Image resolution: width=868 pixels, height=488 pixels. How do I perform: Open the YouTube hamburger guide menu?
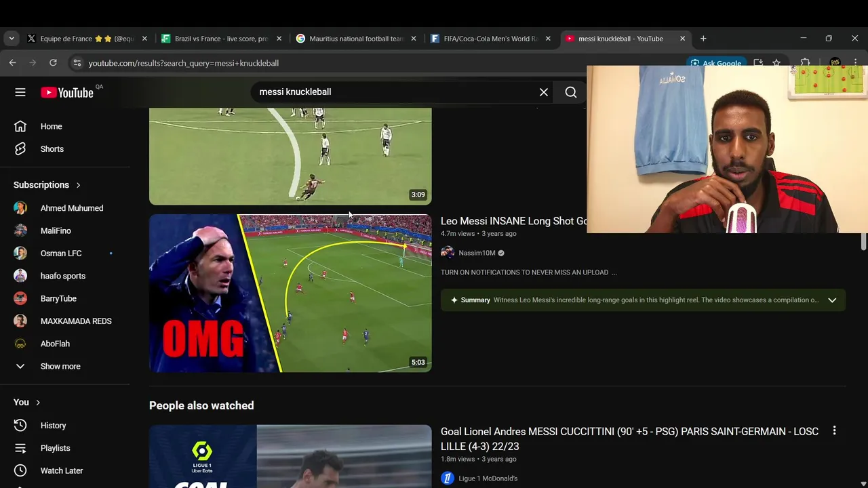[x=20, y=92]
